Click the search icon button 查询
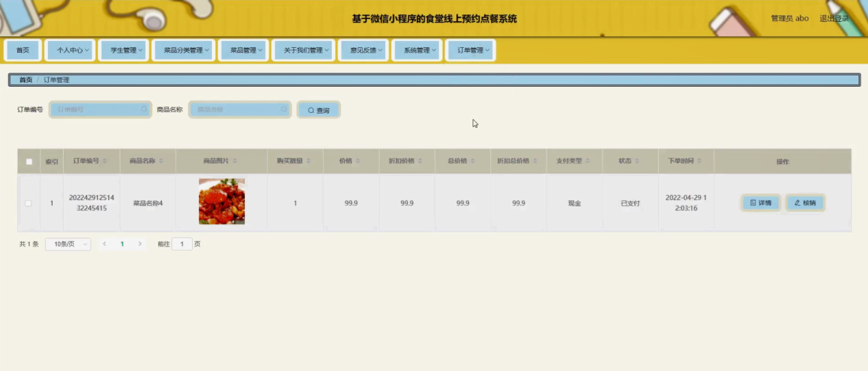Screen dimensions: 868x371 (319, 110)
